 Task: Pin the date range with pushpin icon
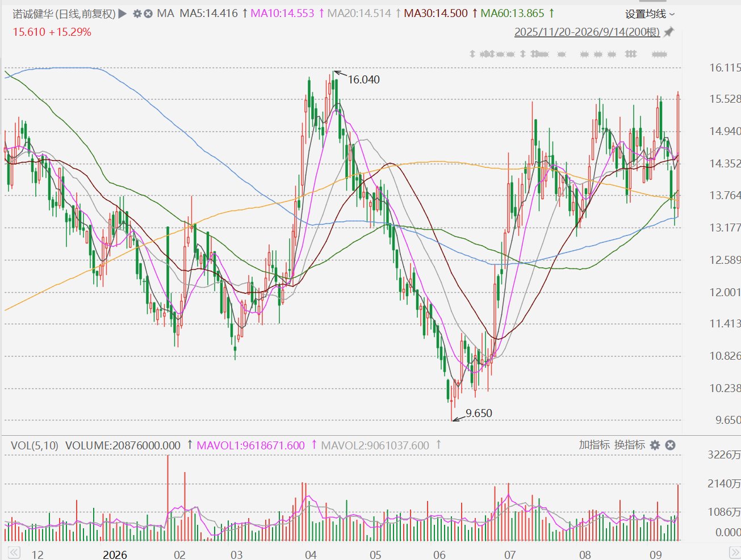pyautogui.click(x=669, y=32)
